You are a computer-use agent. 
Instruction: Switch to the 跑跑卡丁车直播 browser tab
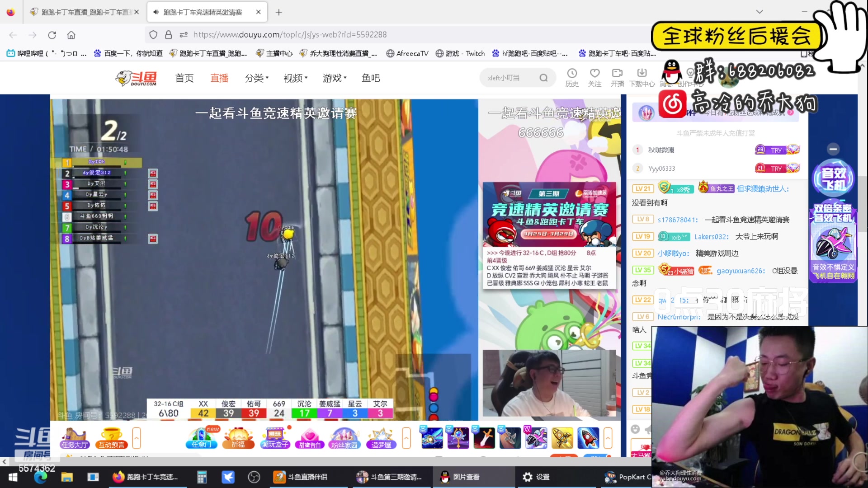(84, 12)
